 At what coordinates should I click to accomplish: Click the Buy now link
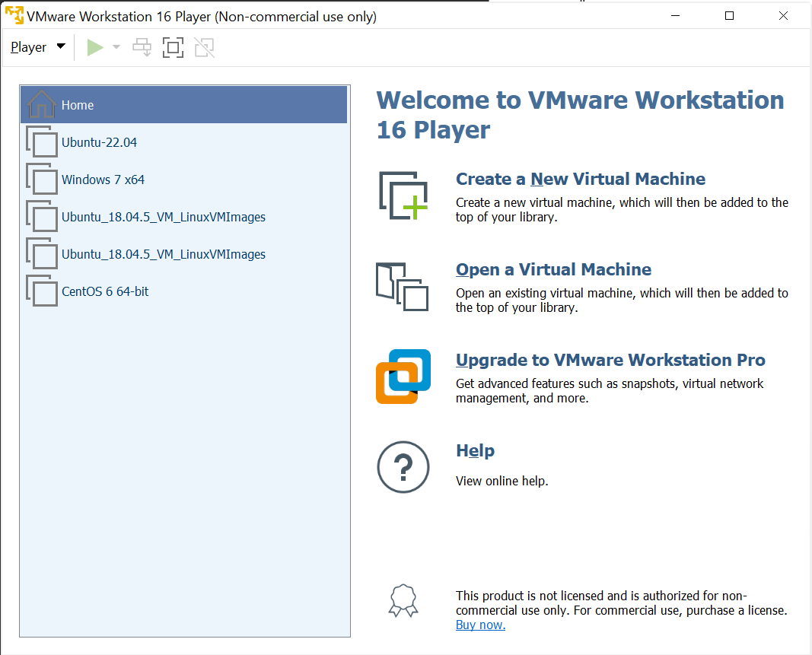tap(479, 625)
